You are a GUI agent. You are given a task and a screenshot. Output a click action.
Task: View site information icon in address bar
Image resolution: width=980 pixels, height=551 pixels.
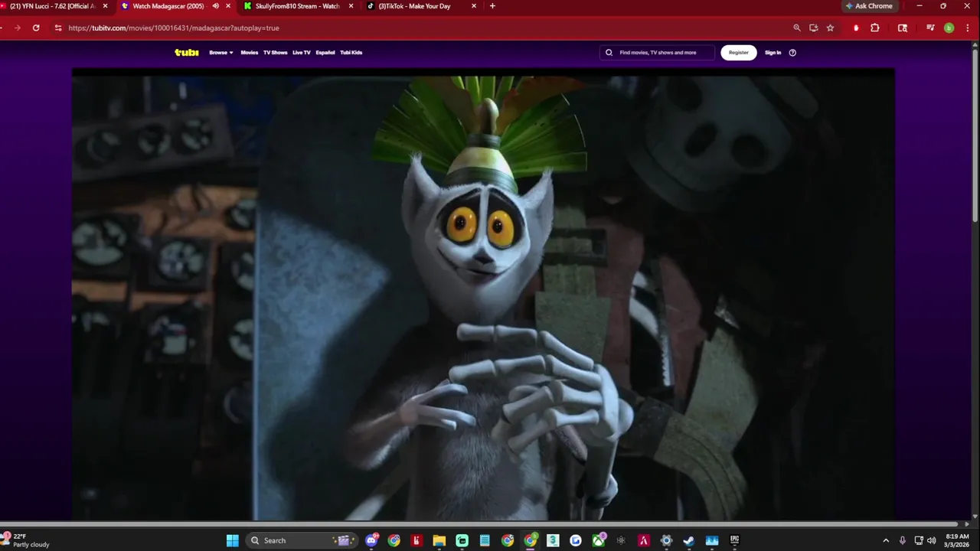coord(57,28)
